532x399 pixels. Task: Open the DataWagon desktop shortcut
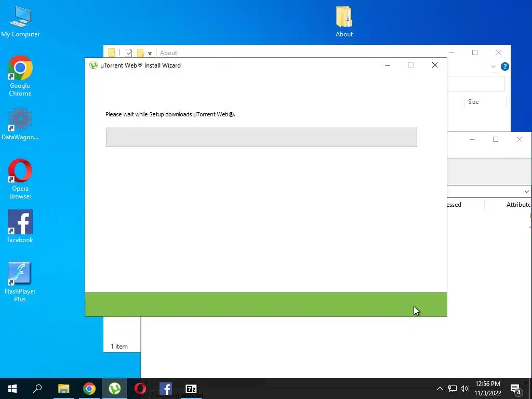[20, 124]
